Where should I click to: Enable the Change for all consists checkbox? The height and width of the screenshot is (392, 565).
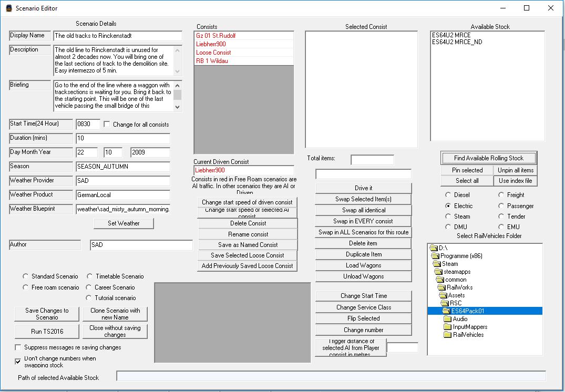107,125
